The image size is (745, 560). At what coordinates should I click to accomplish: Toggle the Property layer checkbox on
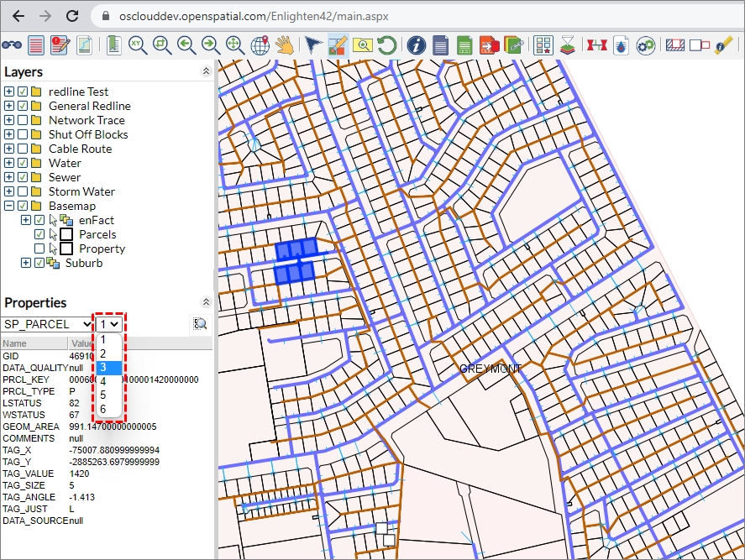coord(39,249)
